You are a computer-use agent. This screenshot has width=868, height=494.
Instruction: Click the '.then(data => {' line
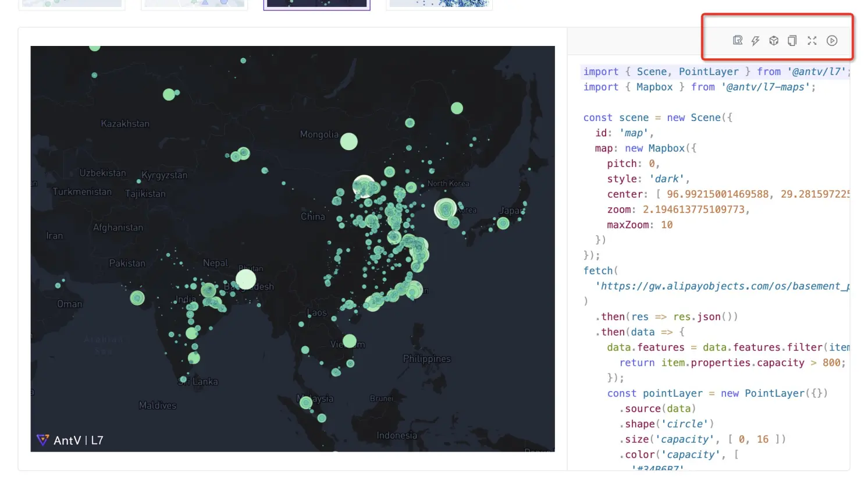point(640,332)
